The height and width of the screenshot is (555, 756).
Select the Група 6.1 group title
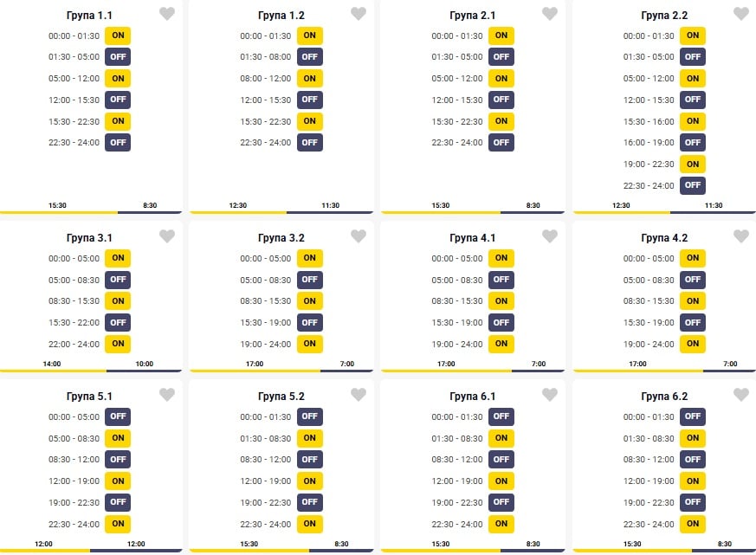(473, 397)
